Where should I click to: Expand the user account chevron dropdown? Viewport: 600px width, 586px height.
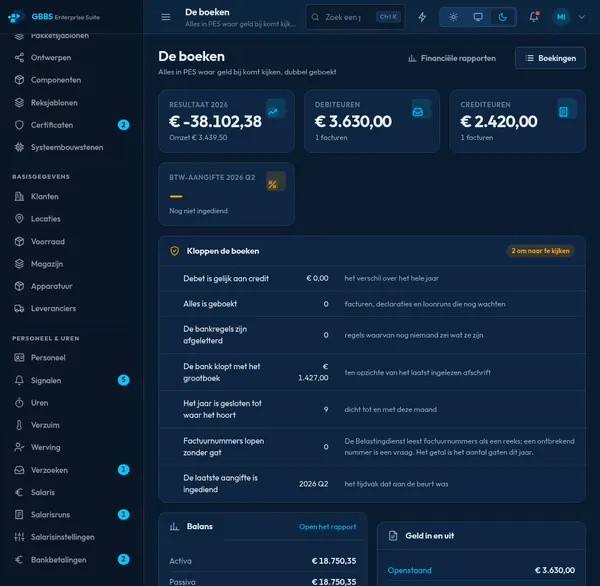click(582, 17)
